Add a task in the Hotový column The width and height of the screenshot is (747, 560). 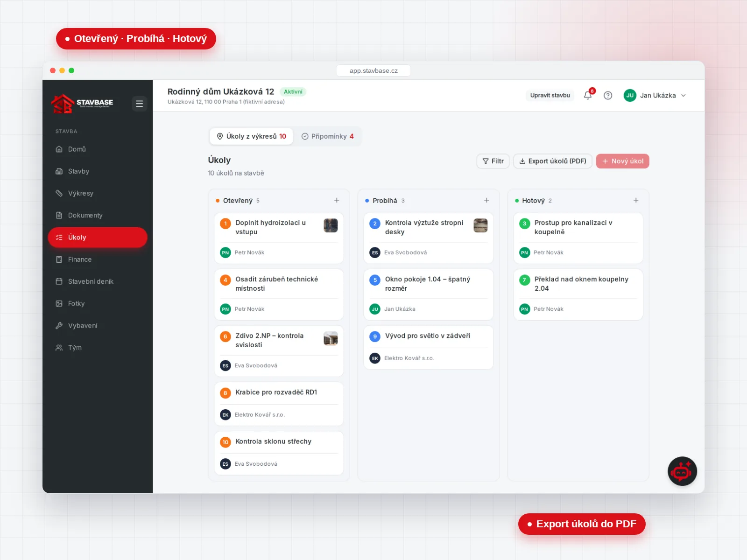636,200
